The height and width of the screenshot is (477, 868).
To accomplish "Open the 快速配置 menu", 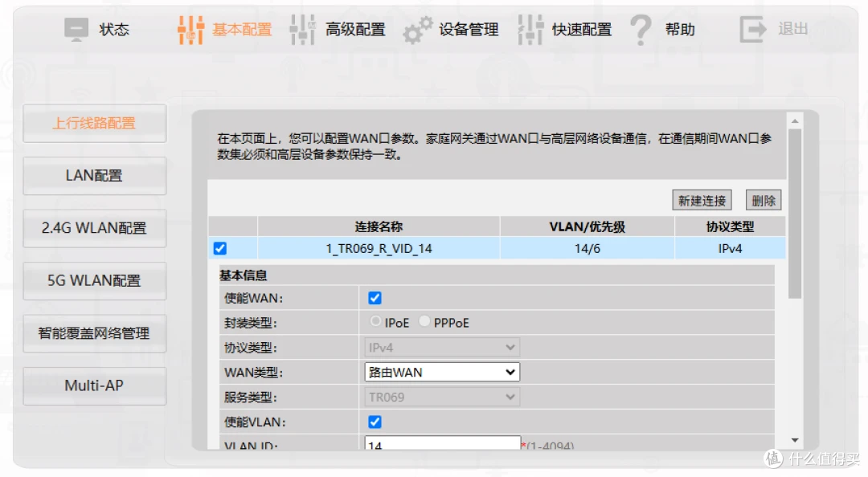I will point(582,30).
